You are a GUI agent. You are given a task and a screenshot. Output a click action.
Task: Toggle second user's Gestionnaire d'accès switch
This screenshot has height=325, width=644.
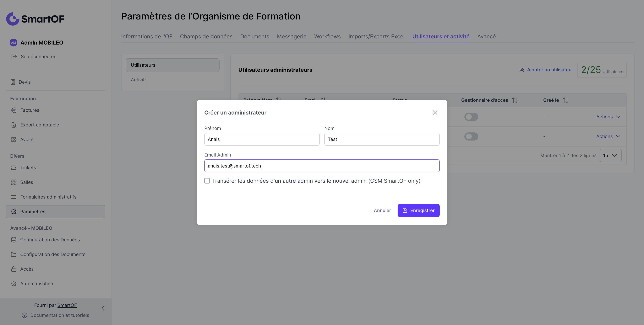click(471, 137)
